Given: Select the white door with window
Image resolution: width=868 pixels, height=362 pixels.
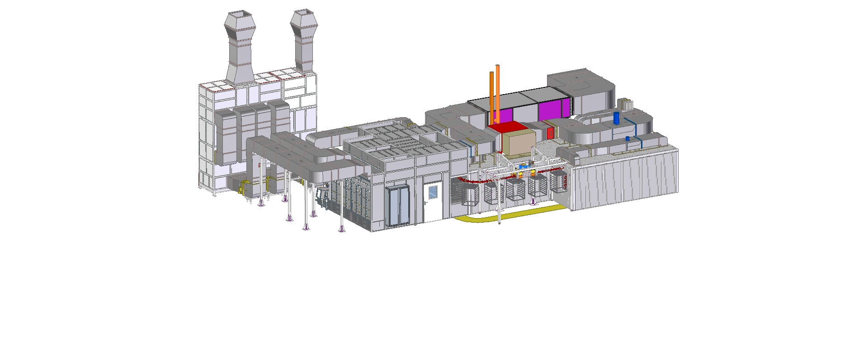Looking at the screenshot, I should (x=433, y=201).
